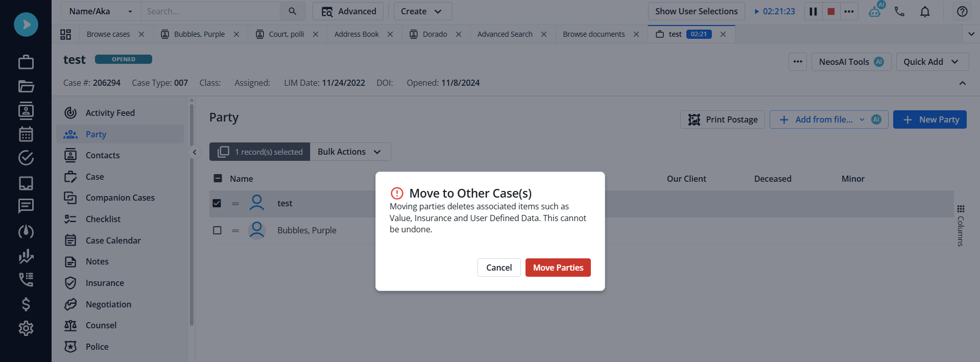Open the flame intake icon in left rail
The width and height of the screenshot is (980, 362).
[x=26, y=231]
